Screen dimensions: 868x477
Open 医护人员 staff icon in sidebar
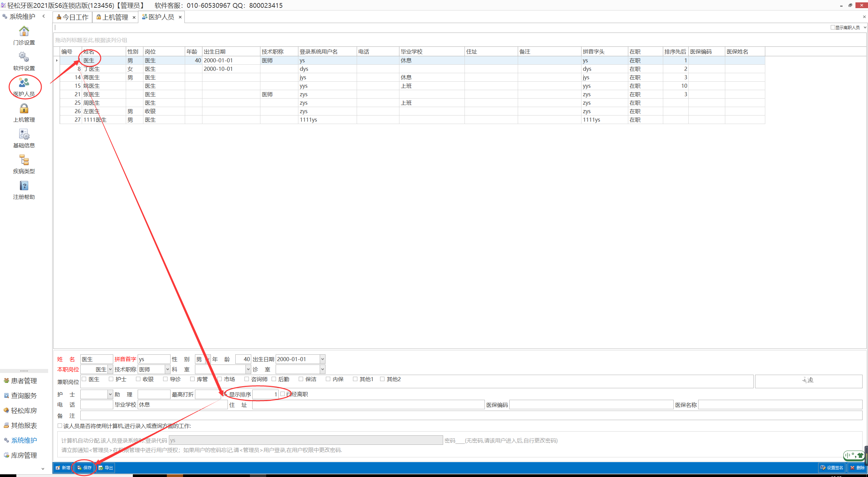point(24,87)
